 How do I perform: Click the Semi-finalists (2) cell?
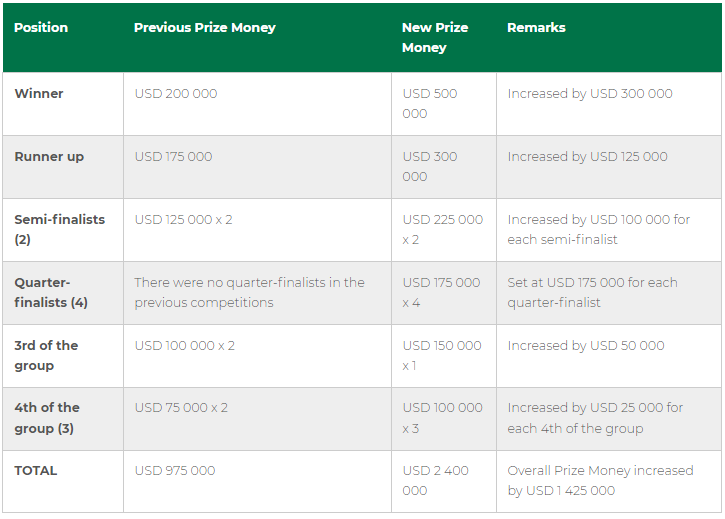[60, 229]
